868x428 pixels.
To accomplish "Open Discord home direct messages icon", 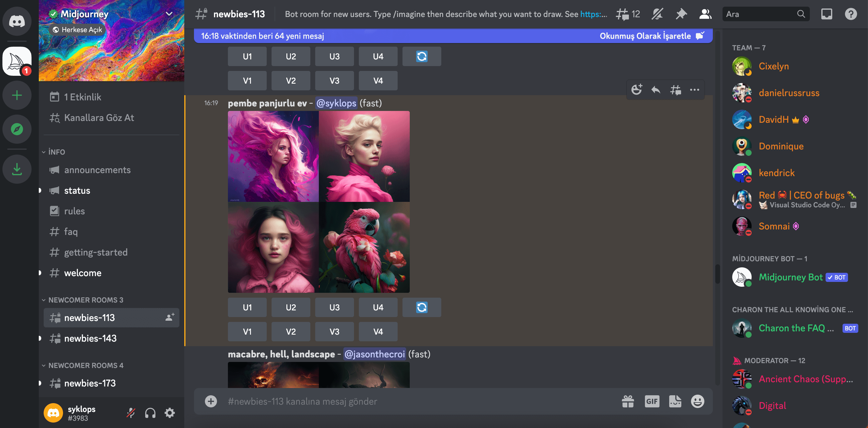I will (x=17, y=21).
